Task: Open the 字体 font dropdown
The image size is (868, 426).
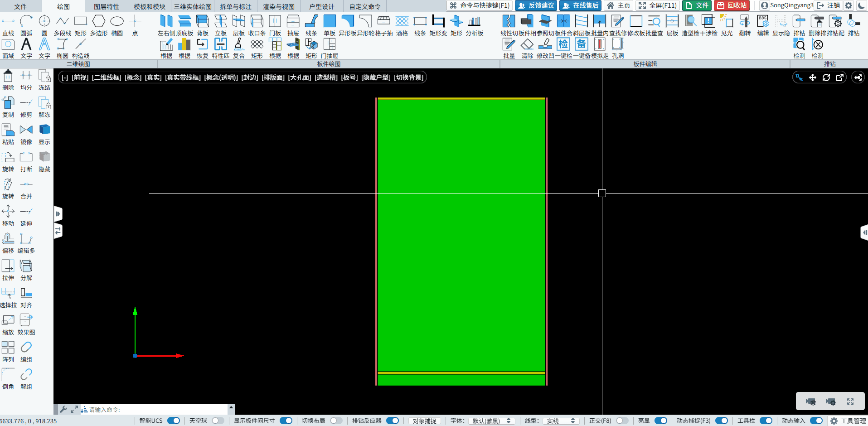Action: tap(491, 421)
